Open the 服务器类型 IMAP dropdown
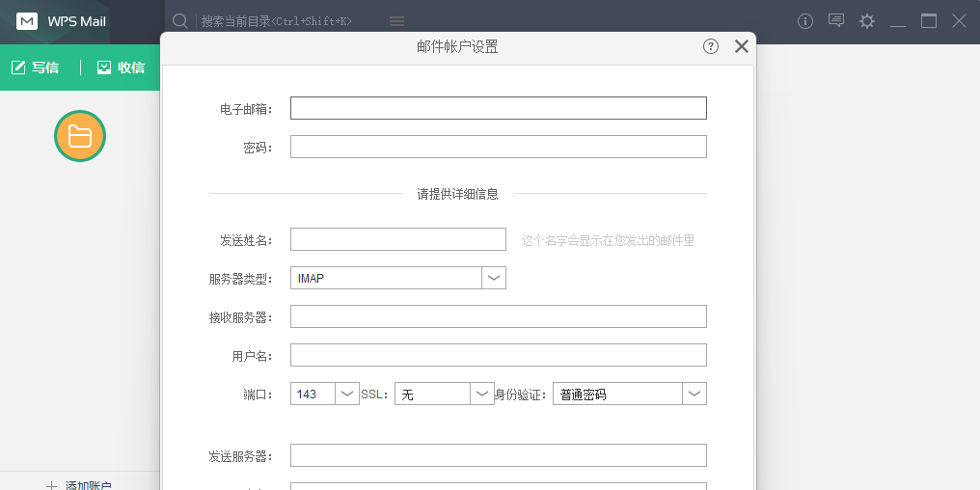Viewport: 980px width, 490px height. [398, 278]
